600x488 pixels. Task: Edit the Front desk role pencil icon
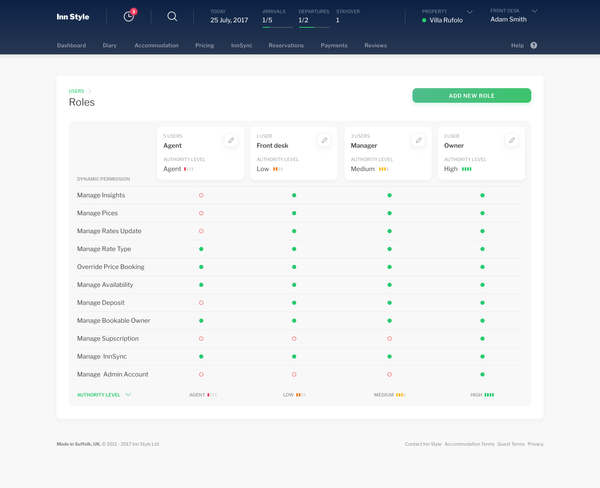324,140
